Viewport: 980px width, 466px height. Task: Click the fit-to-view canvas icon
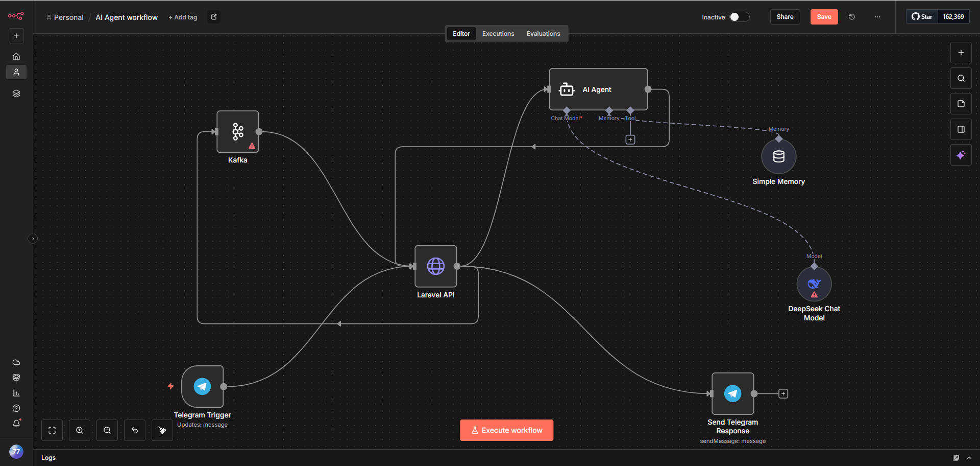[x=52, y=430]
